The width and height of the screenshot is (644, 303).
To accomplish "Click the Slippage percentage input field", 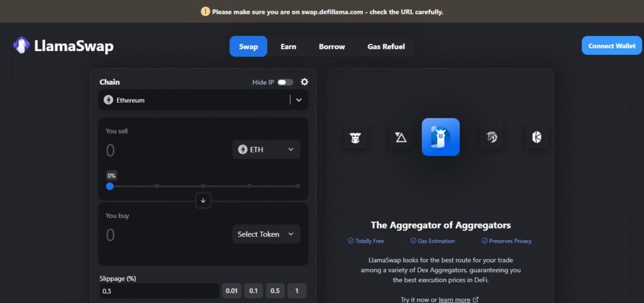I will (x=159, y=290).
